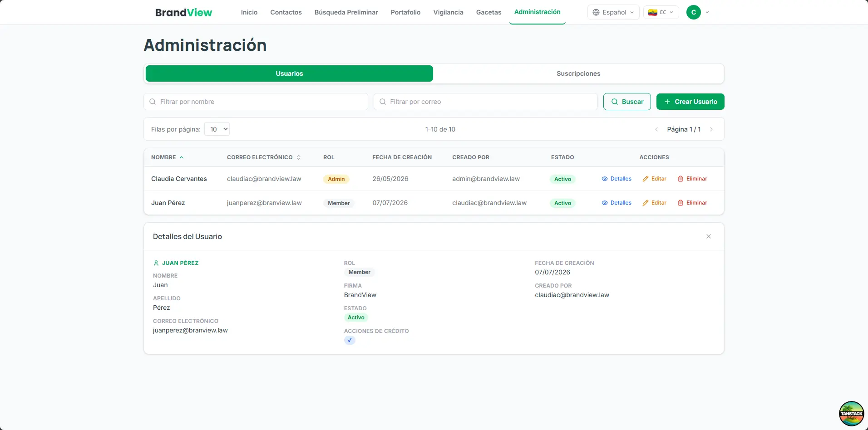Click the BrandView firma value
868x430 pixels.
tap(360, 295)
